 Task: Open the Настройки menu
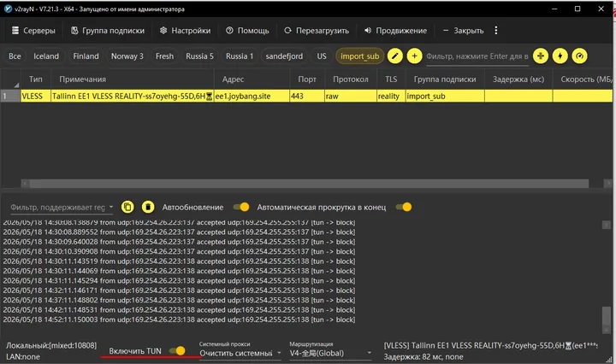point(185,31)
